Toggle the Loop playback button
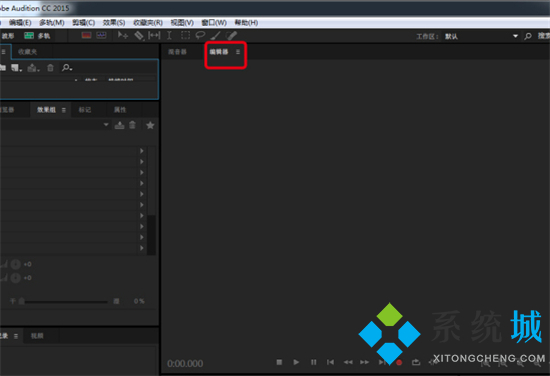 tap(416, 362)
